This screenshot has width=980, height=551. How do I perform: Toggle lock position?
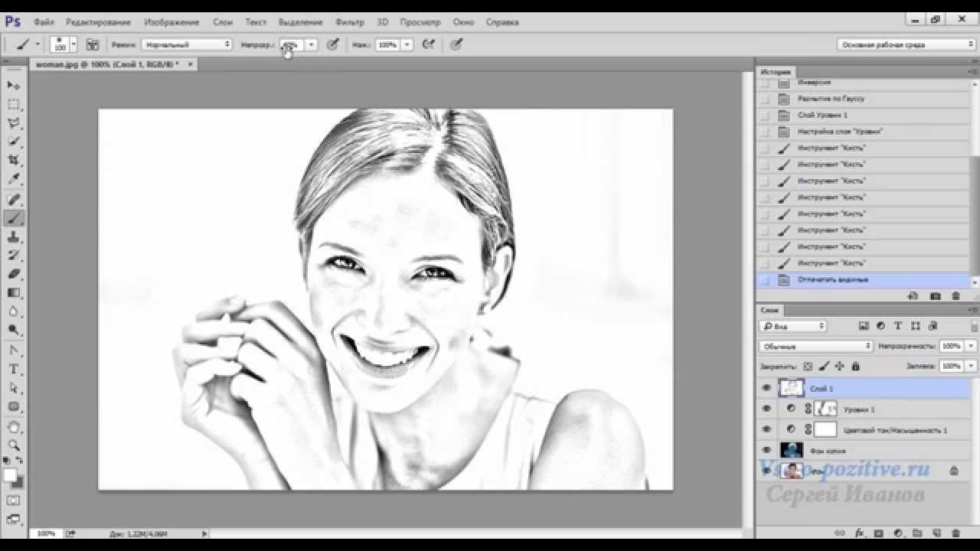tap(839, 367)
